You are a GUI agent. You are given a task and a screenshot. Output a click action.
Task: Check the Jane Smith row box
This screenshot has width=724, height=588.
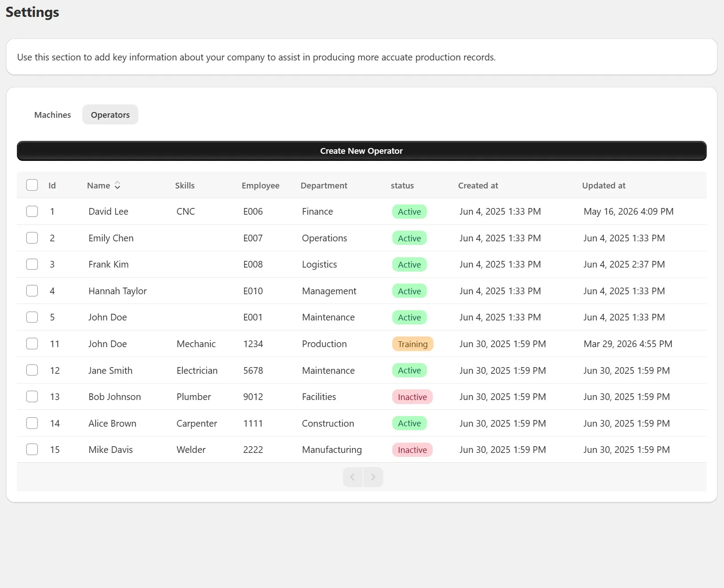pyautogui.click(x=32, y=370)
